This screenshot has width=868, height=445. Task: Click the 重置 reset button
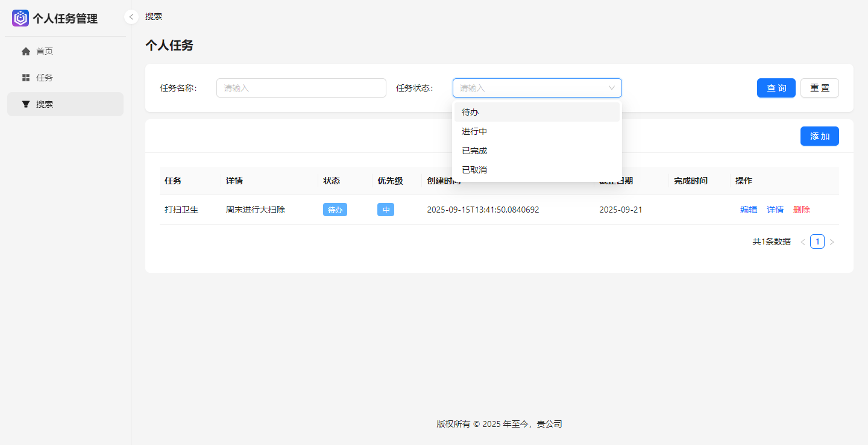820,88
